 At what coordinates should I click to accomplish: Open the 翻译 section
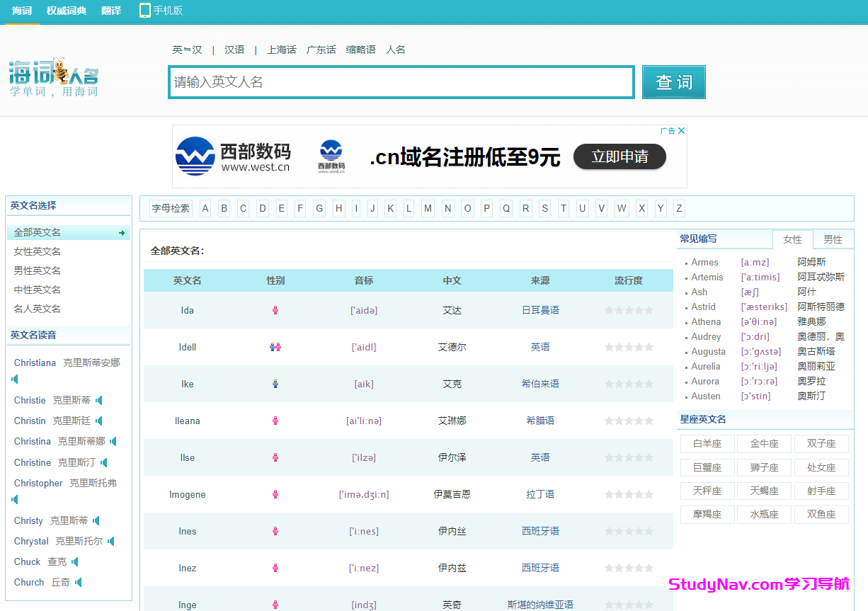click(x=110, y=11)
